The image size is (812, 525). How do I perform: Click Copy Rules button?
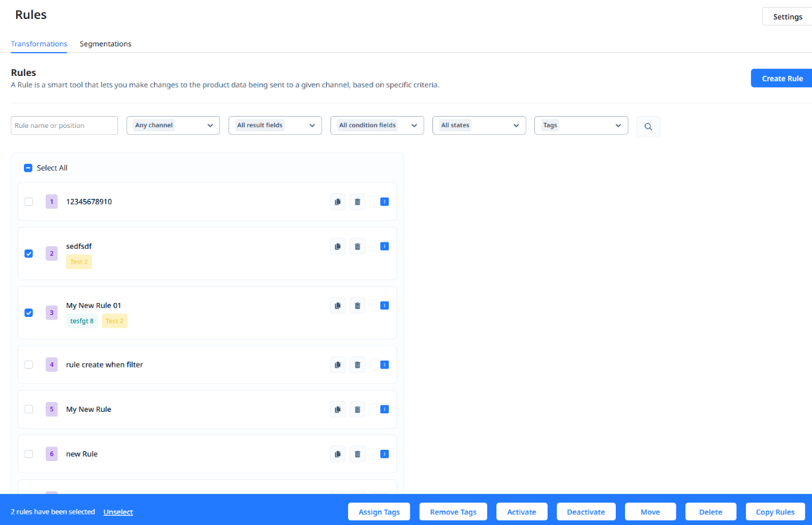[x=775, y=512]
